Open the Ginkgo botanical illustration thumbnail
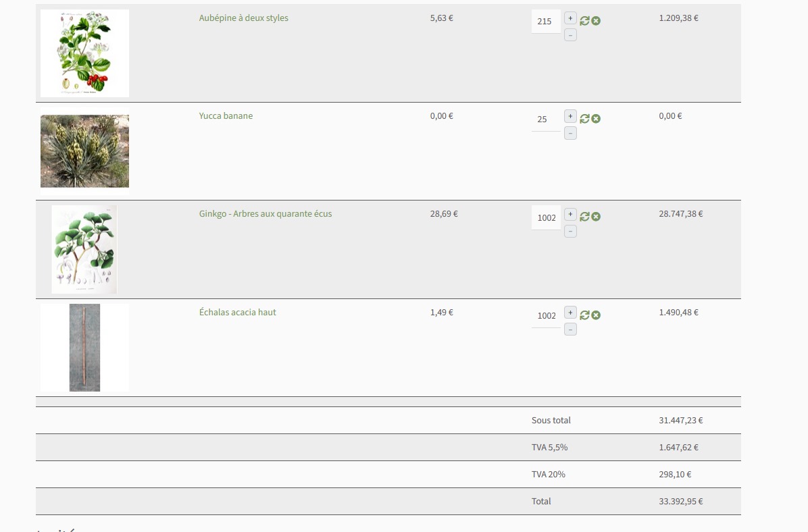808x532 pixels. coord(84,250)
